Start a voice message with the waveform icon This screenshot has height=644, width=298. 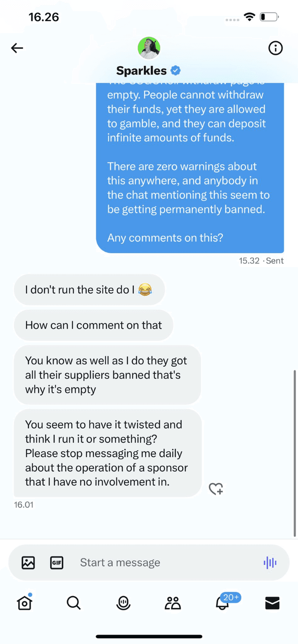point(270,563)
